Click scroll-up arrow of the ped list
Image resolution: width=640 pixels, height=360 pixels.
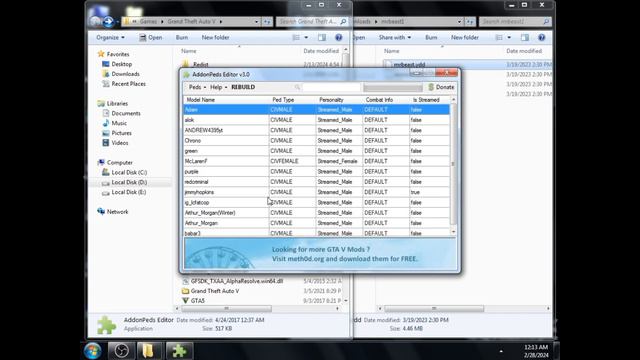pos(453,100)
